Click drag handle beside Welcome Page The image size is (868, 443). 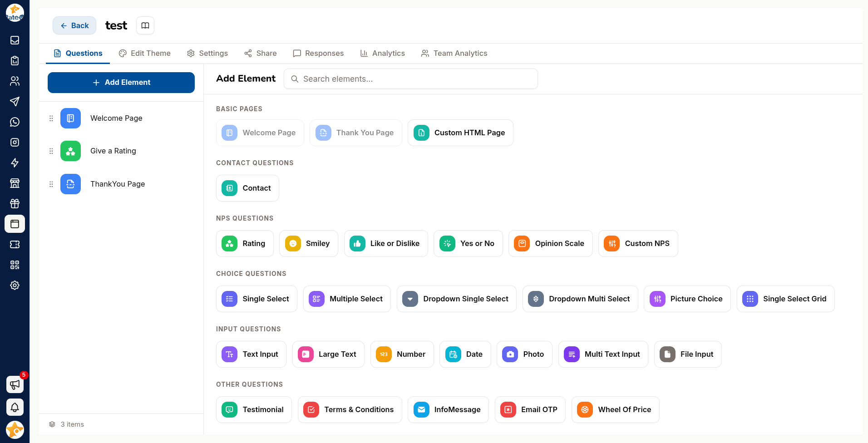(51, 118)
